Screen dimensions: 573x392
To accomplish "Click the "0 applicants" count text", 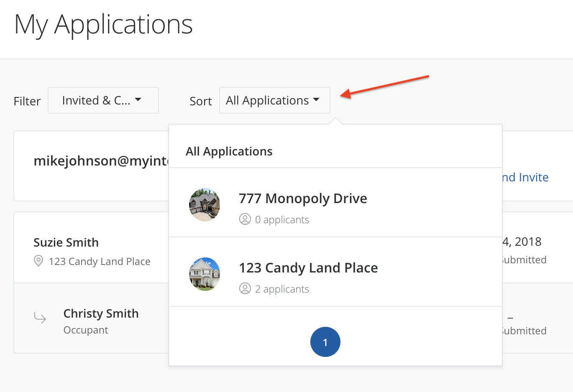I will (282, 220).
